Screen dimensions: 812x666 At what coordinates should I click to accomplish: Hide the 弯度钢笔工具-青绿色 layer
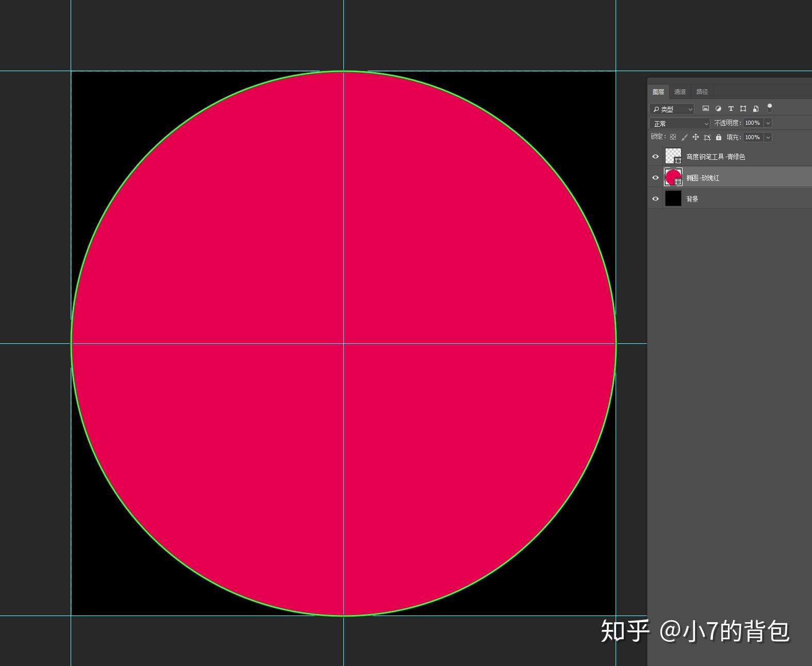655,157
